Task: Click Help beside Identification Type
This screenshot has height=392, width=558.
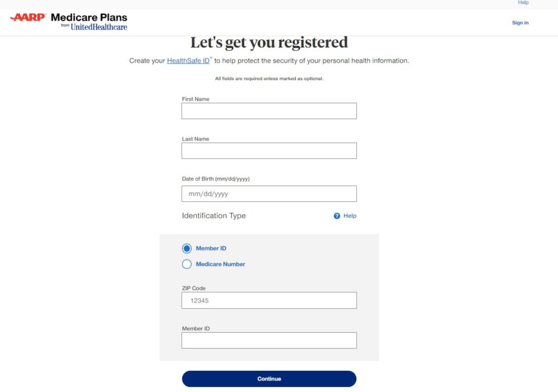Action: (349, 216)
